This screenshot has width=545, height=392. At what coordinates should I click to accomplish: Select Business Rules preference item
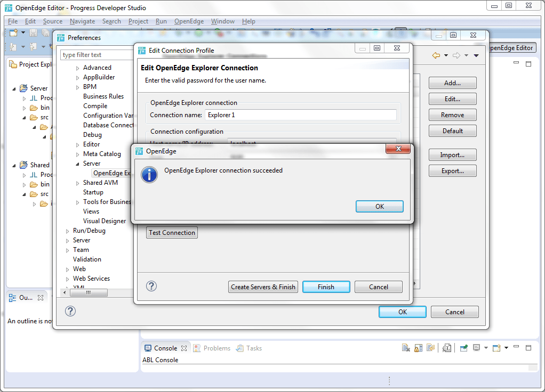coord(103,96)
